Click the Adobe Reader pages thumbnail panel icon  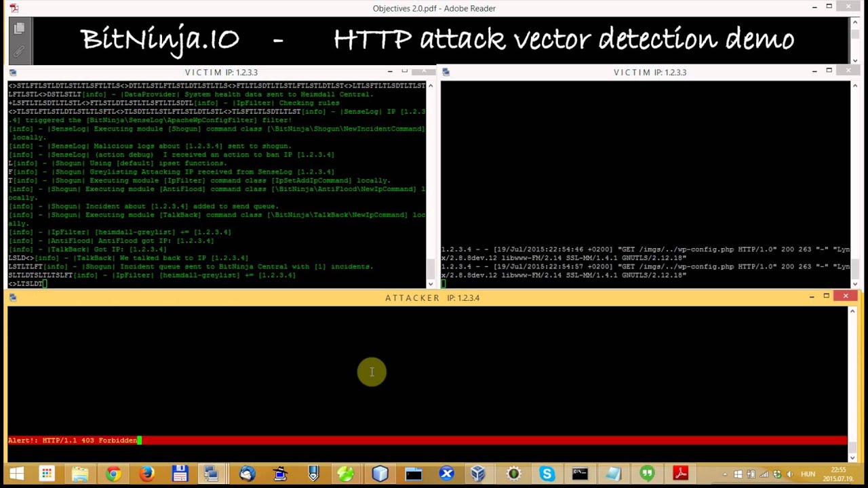point(19,28)
